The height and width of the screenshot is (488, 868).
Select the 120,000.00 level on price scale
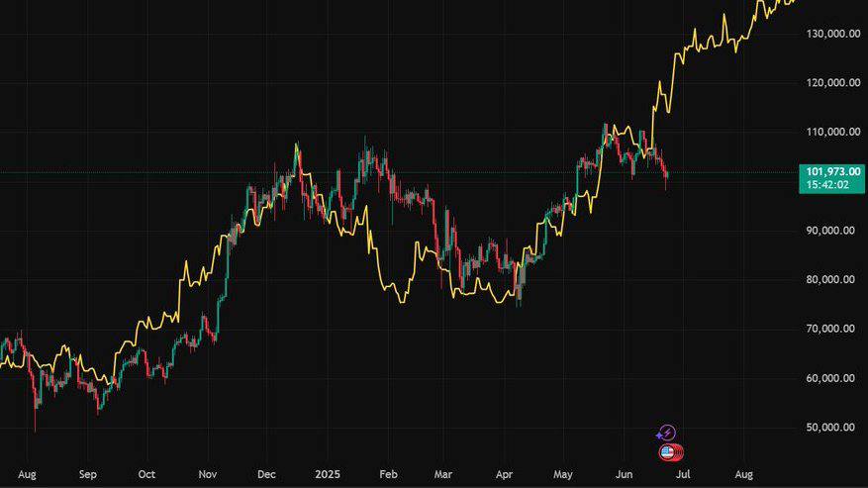click(x=831, y=83)
